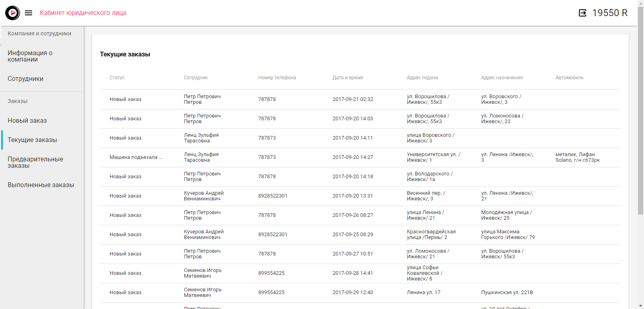This screenshot has height=309, width=644.
Task: Click the Дата и время column header
Action: pyautogui.click(x=348, y=78)
